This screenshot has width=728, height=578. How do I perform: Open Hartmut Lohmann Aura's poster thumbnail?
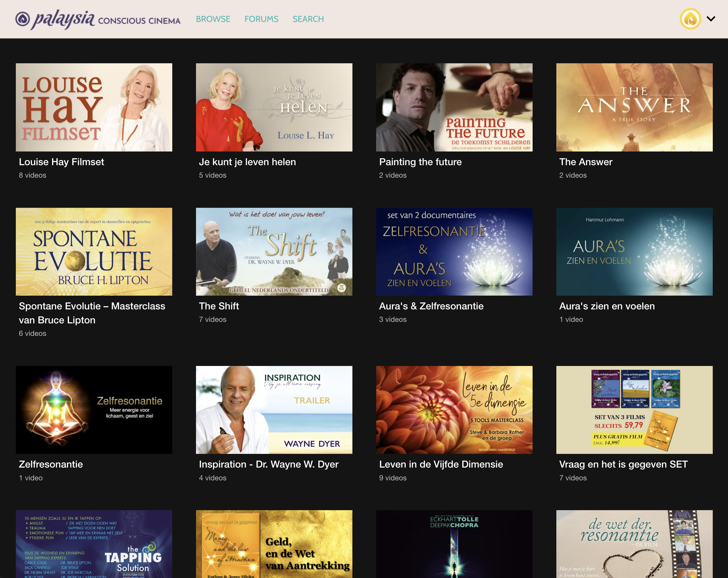634,252
